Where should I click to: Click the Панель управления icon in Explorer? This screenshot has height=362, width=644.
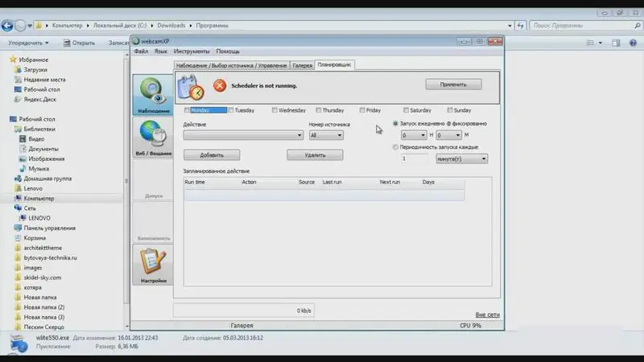tap(18, 228)
